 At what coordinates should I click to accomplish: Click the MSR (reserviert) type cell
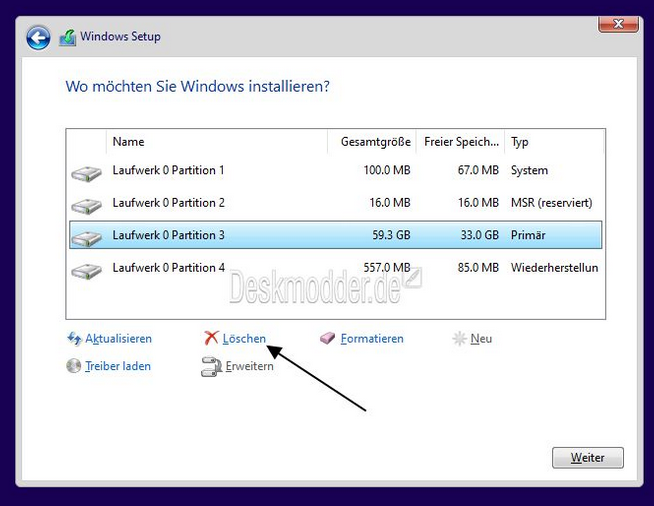551,203
